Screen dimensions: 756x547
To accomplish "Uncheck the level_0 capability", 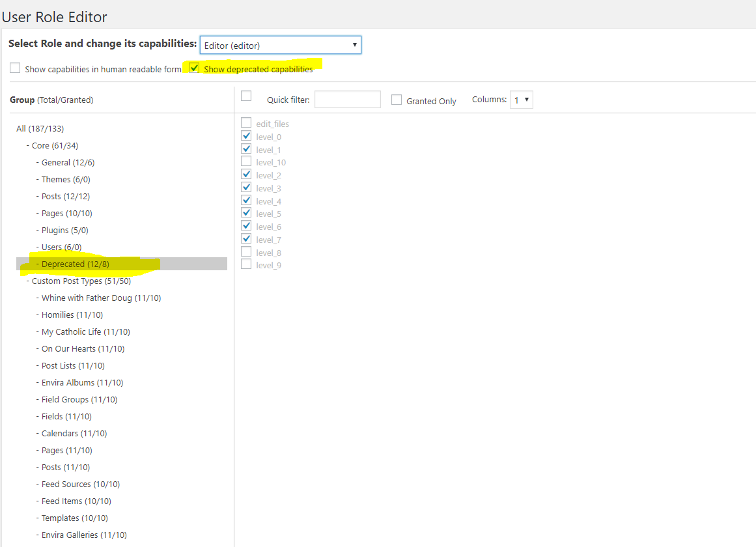I will pos(246,136).
